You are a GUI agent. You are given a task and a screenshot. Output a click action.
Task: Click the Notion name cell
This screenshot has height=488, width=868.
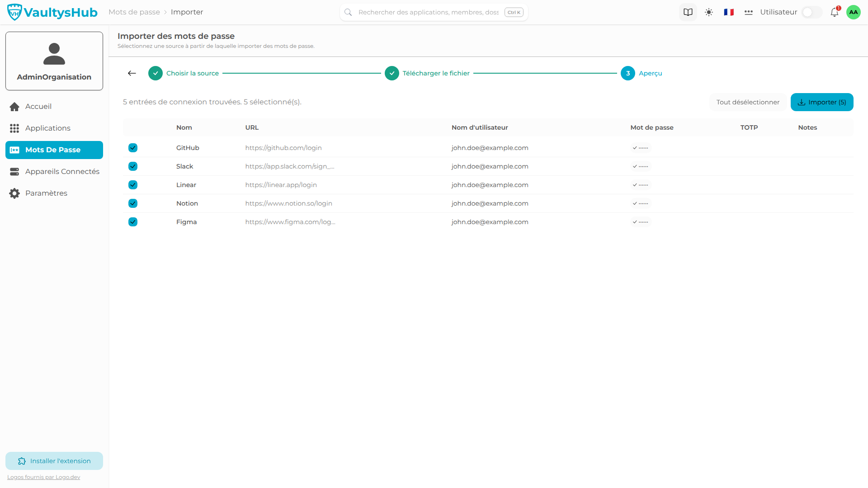click(187, 203)
